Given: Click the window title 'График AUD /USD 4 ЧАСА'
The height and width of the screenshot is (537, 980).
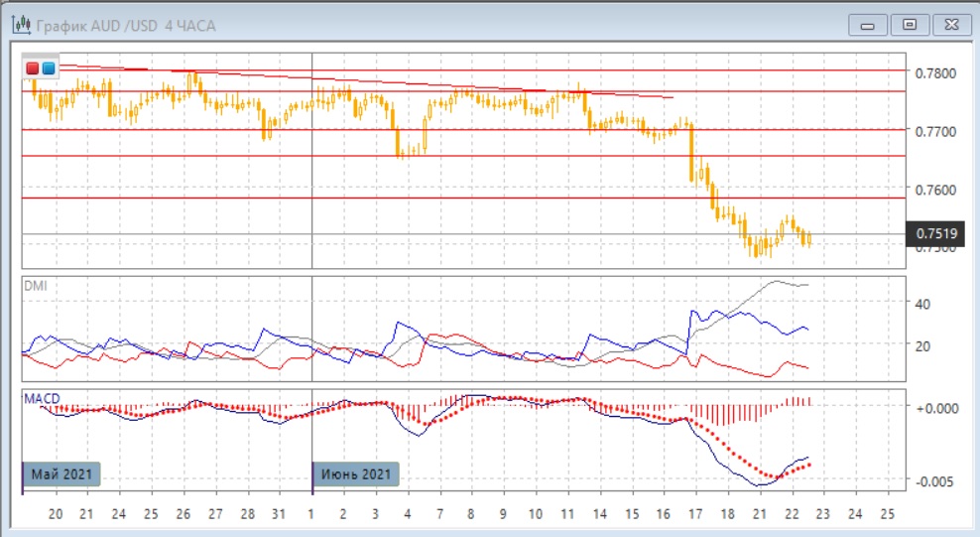Looking at the screenshot, I should pyautogui.click(x=128, y=25).
